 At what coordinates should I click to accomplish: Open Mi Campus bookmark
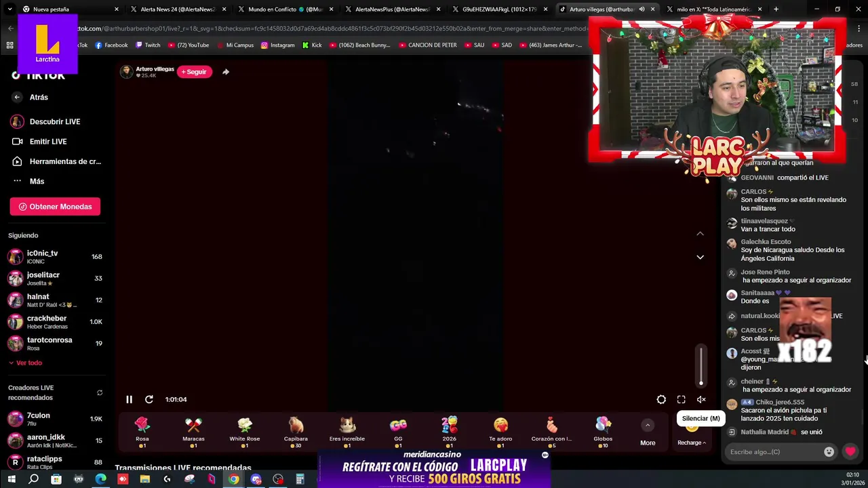[235, 45]
